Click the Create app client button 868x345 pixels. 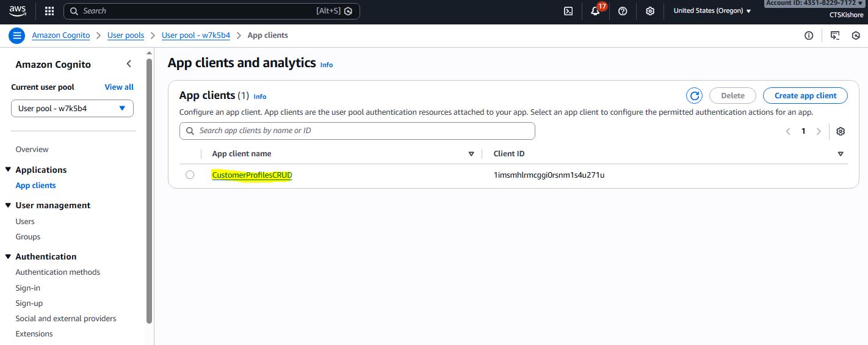(x=805, y=96)
